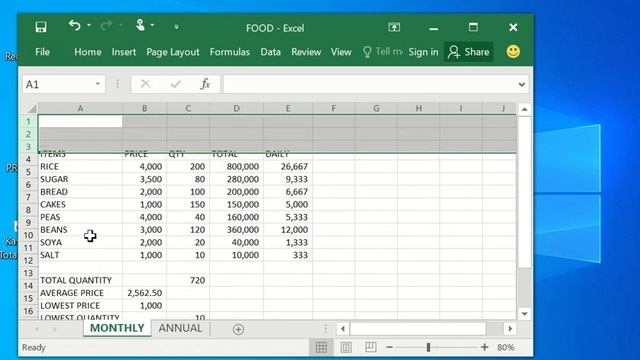Expand the formula bar chevron
The image size is (640, 360).
522,84
